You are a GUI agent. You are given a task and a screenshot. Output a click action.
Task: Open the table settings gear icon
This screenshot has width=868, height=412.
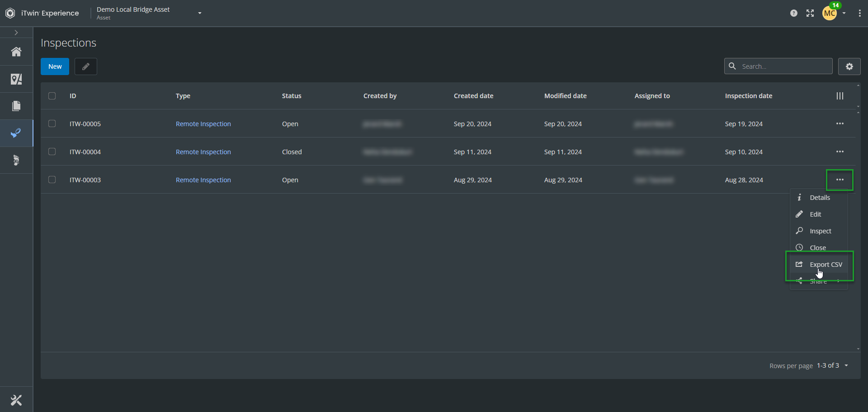click(849, 66)
